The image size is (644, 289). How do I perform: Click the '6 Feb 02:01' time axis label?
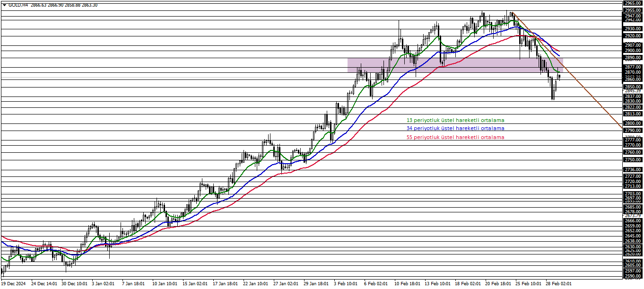coord(376,284)
